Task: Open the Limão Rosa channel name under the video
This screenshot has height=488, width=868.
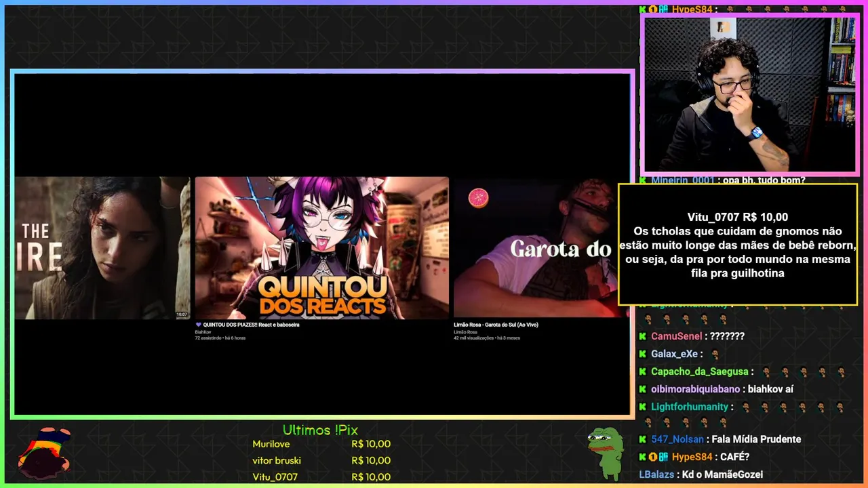Action: click(x=465, y=332)
